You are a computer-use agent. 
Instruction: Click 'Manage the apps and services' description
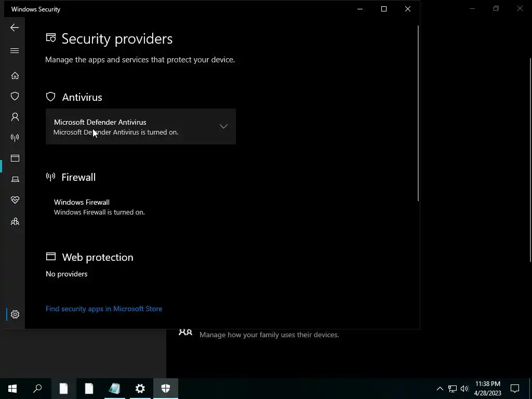(x=140, y=60)
